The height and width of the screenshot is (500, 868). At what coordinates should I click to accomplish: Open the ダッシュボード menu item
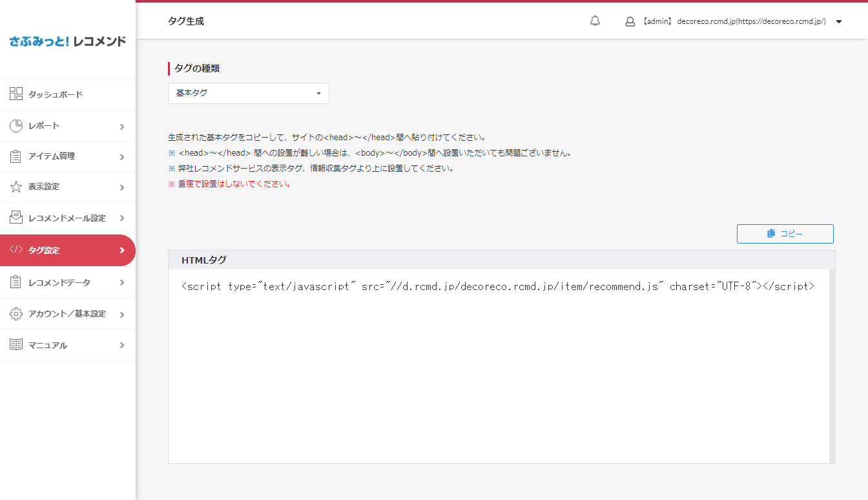pos(68,95)
